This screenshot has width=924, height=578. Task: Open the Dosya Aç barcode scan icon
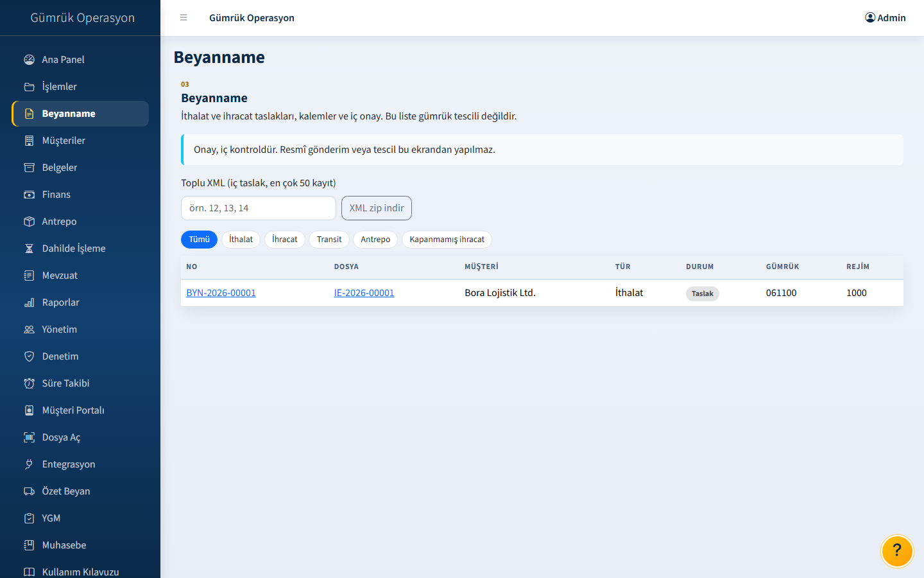click(29, 437)
